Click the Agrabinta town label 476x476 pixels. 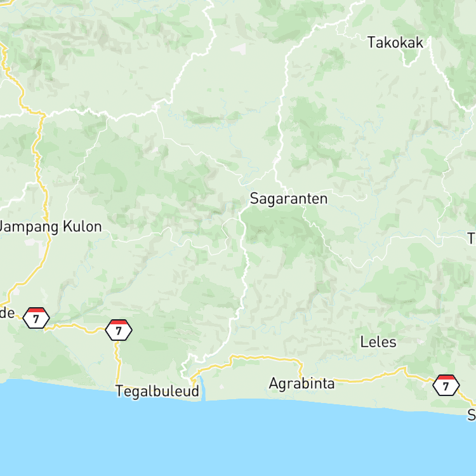click(x=301, y=384)
